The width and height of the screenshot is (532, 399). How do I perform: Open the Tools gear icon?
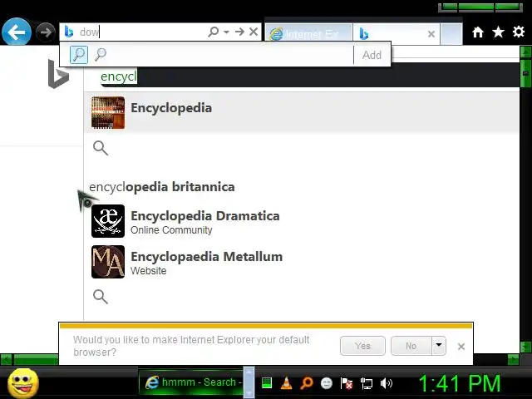519,32
